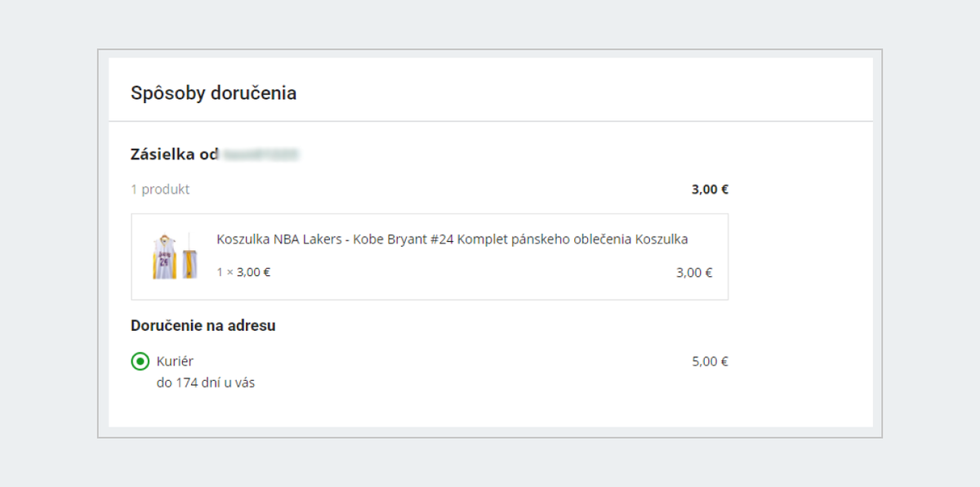Click the bold 3,00 € shipment total
The image size is (980, 487).
click(710, 190)
